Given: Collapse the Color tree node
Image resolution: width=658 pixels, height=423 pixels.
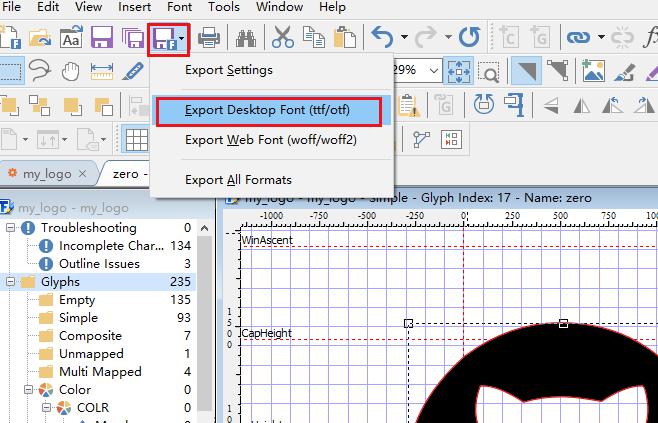Looking at the screenshot, I should click(29, 389).
